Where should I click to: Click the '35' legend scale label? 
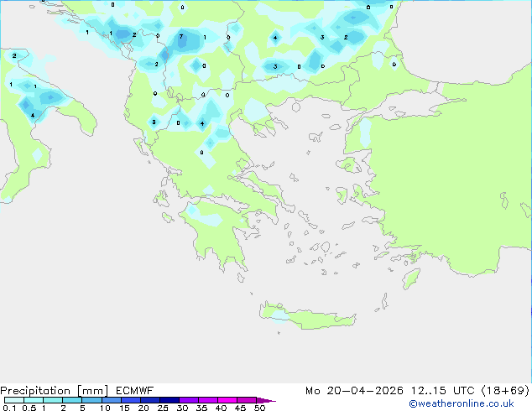pos(201,408)
